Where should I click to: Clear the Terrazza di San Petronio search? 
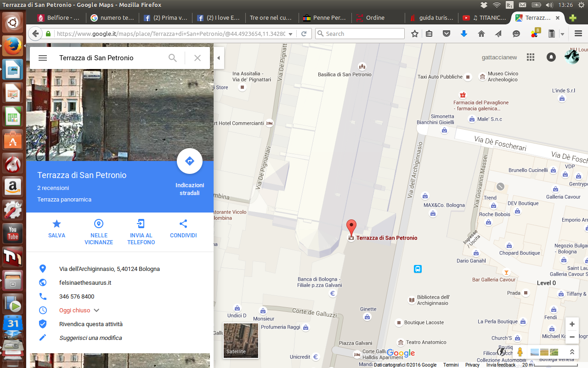(x=198, y=58)
